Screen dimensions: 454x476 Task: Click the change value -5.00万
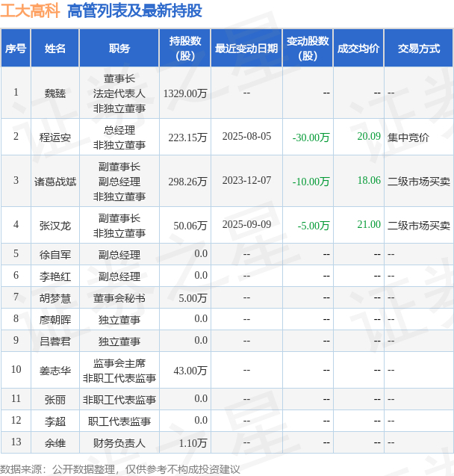314,225
